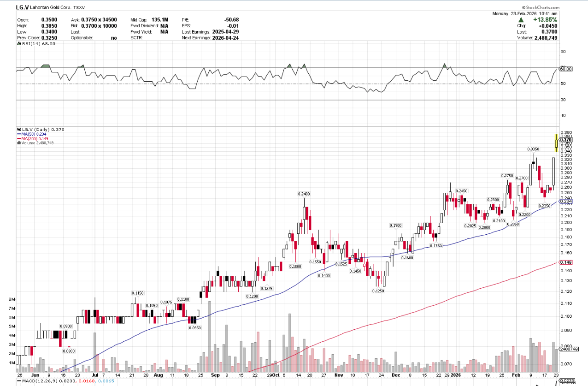Click the 2026 year label on date axis

455,376
